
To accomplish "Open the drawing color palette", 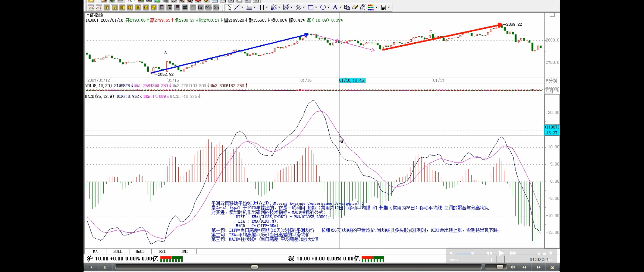I will [371, 8].
